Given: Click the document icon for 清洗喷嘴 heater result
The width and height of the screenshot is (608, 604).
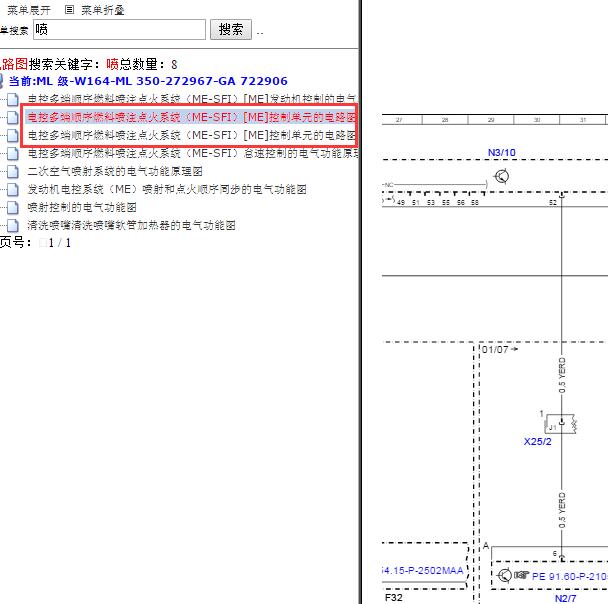Looking at the screenshot, I should pyautogui.click(x=12, y=225).
